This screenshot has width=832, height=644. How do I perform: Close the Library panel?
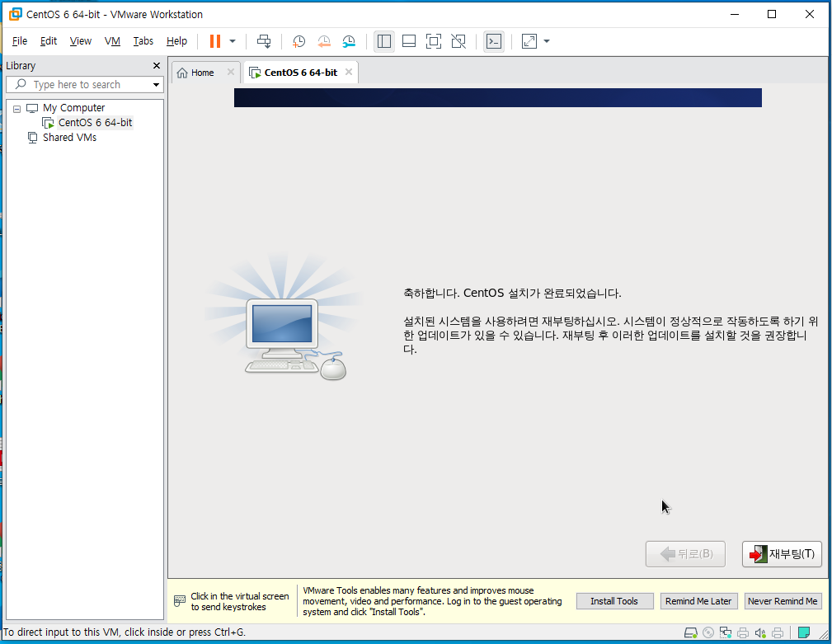tap(157, 66)
